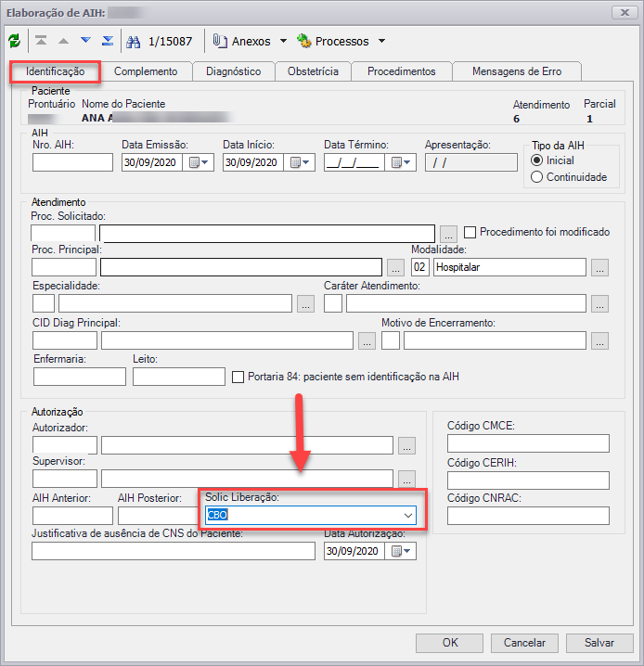Image resolution: width=644 pixels, height=666 pixels.
Task: Open the Data Emissão calendar picker
Action: click(199, 162)
